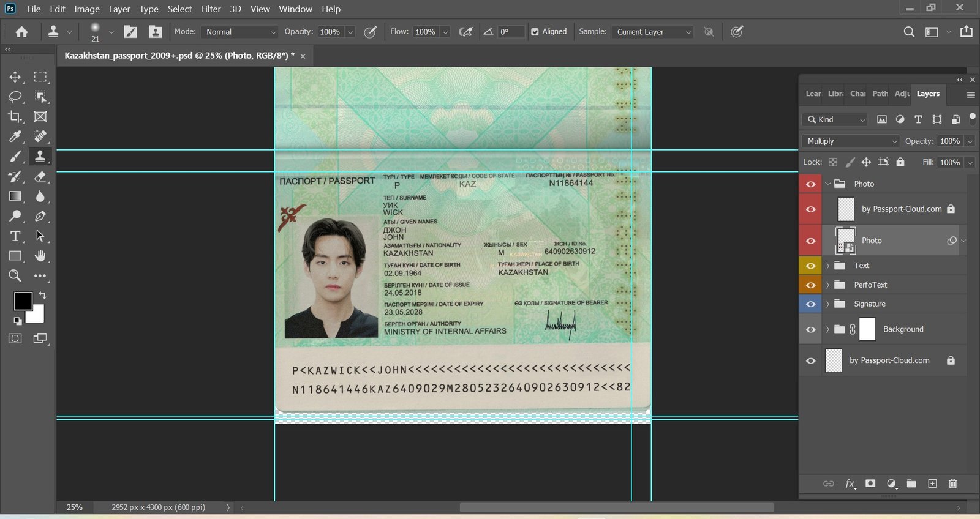Select the Eraser tool

click(40, 176)
